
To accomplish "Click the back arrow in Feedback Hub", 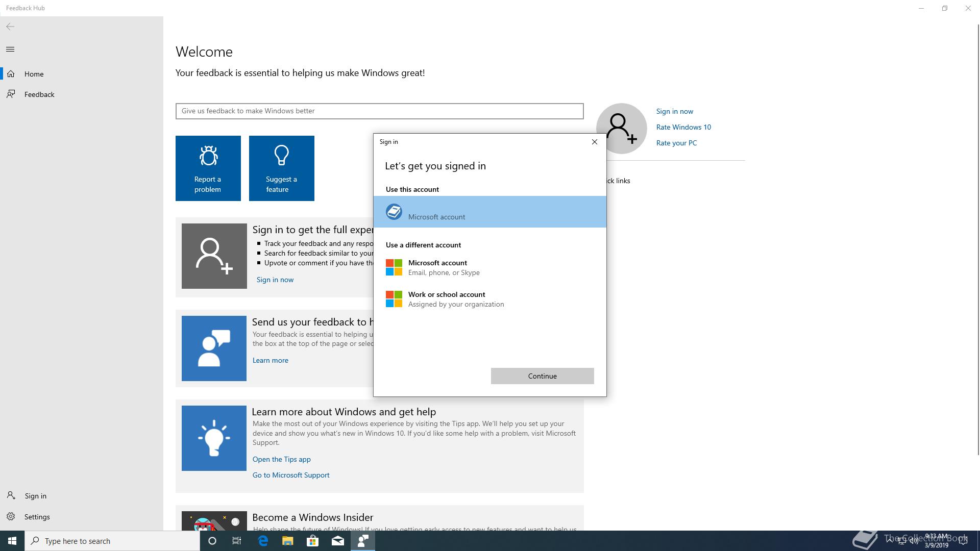I will (10, 27).
